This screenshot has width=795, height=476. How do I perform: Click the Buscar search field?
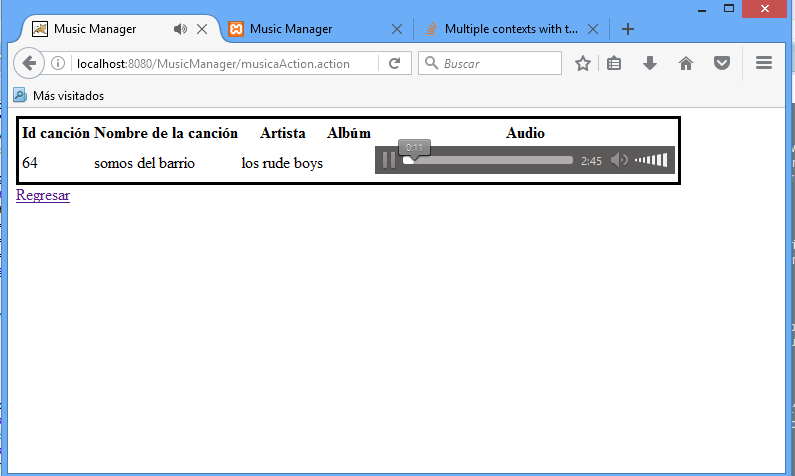tap(490, 63)
